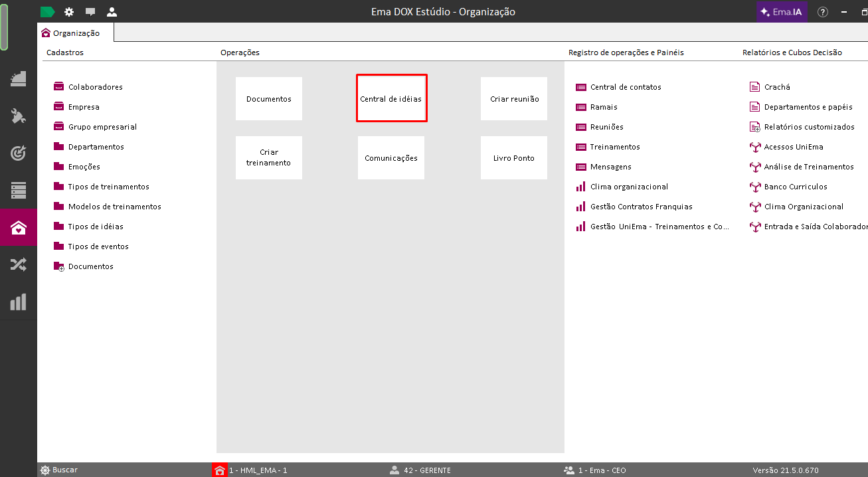Click the settings gear icon in title bar
868x477 pixels.
click(x=69, y=12)
